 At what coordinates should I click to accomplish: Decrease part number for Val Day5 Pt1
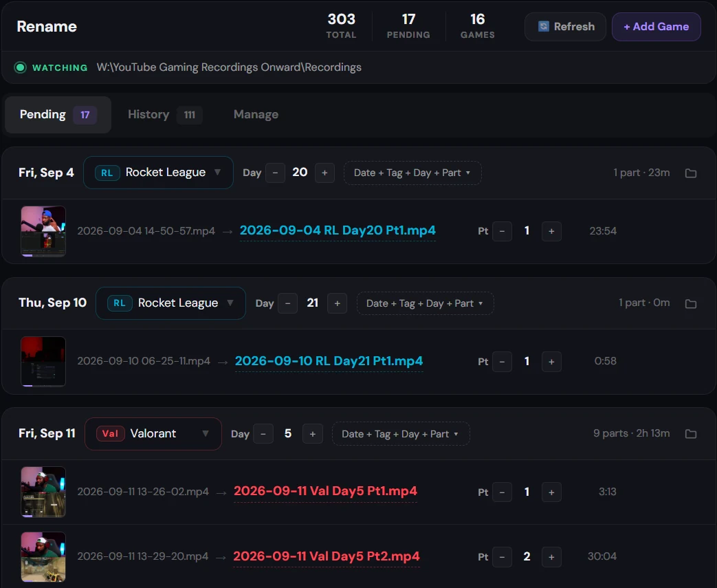(502, 492)
